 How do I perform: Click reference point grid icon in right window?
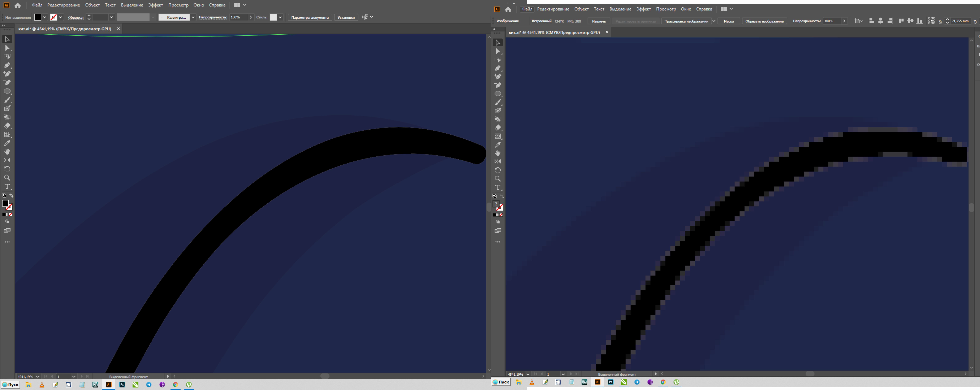(932, 21)
